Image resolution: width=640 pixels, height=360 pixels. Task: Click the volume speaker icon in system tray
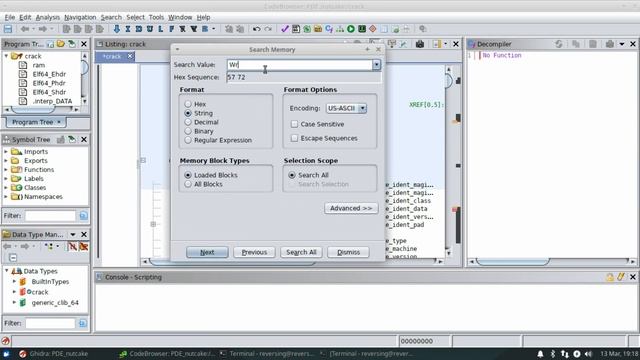tap(588, 354)
